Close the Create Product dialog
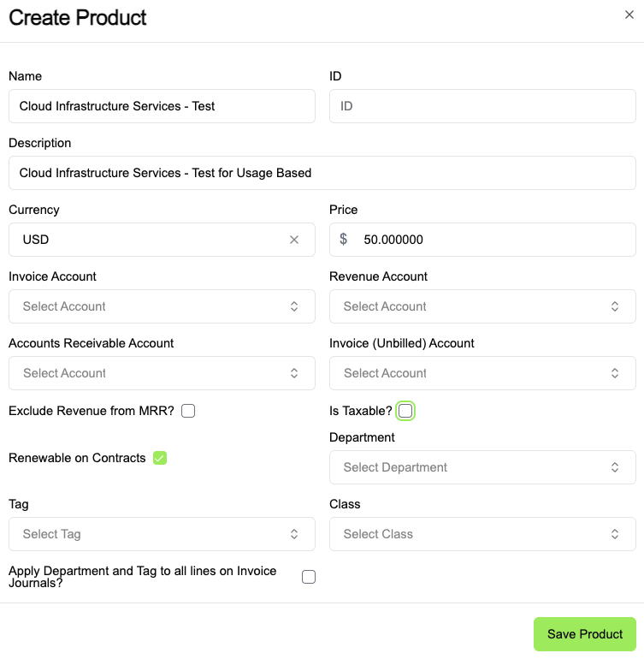Viewport: 644px width, 659px height. point(629,15)
